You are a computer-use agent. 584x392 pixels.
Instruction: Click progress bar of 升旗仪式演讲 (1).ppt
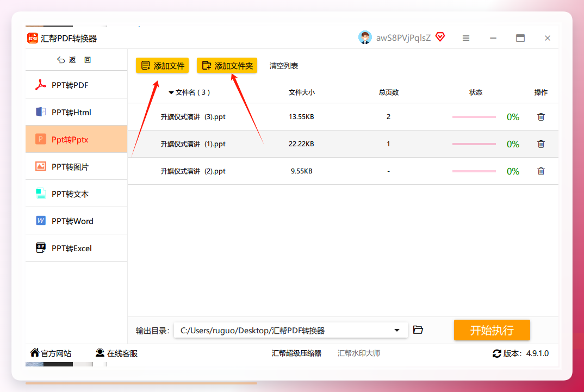[474, 144]
